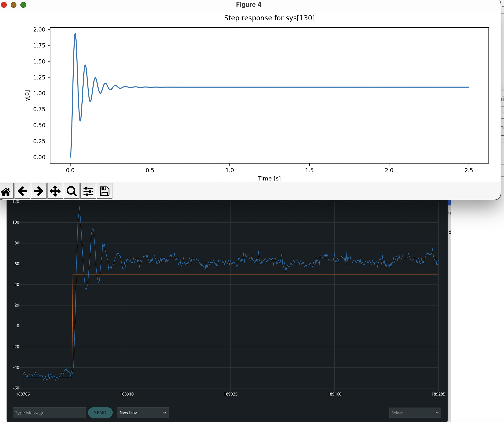The height and width of the screenshot is (422, 504).
Task: Click the green maximize window button
Action: coord(23,5)
